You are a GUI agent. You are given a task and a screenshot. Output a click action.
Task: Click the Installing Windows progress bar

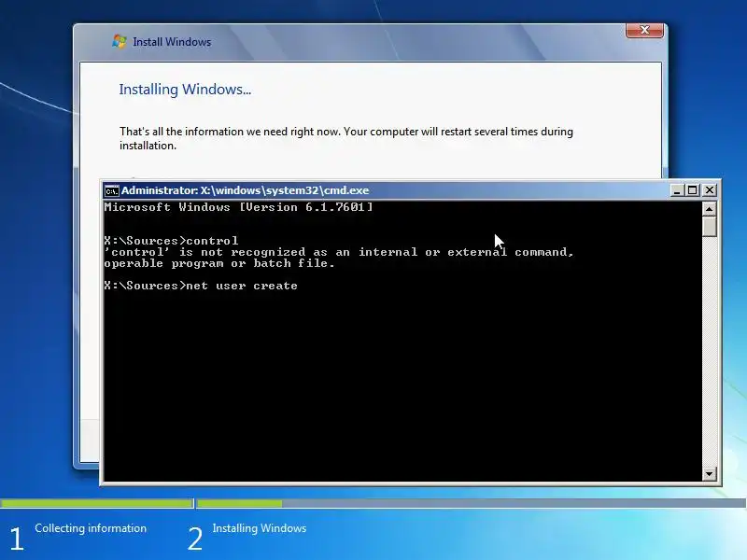tap(472, 503)
